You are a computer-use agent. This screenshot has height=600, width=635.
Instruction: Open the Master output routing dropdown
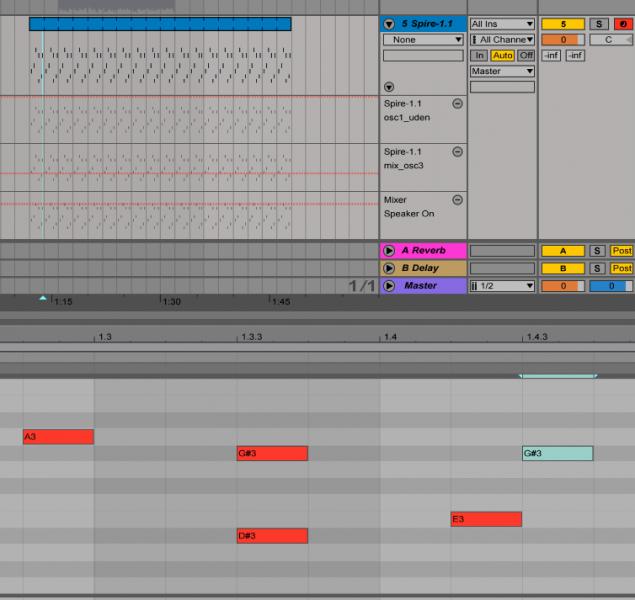tap(502, 71)
